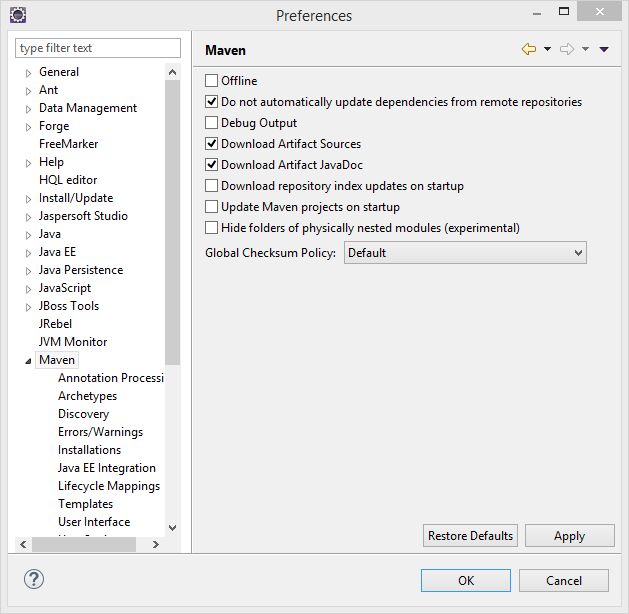Expand the Forge tree node
Image resolution: width=629 pixels, height=614 pixels.
point(28,127)
